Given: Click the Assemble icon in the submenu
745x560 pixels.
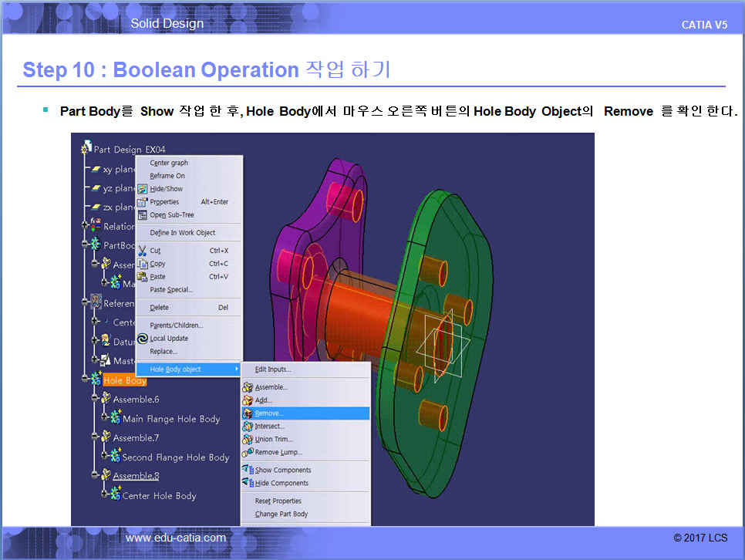Looking at the screenshot, I should (248, 387).
